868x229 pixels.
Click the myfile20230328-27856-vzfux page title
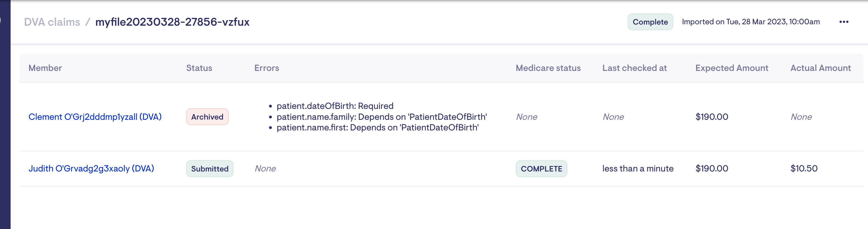[172, 22]
